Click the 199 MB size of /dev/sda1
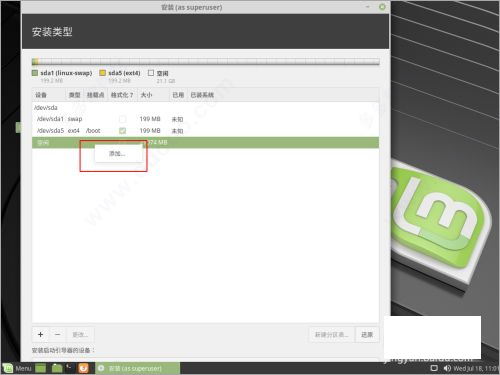 150,119
